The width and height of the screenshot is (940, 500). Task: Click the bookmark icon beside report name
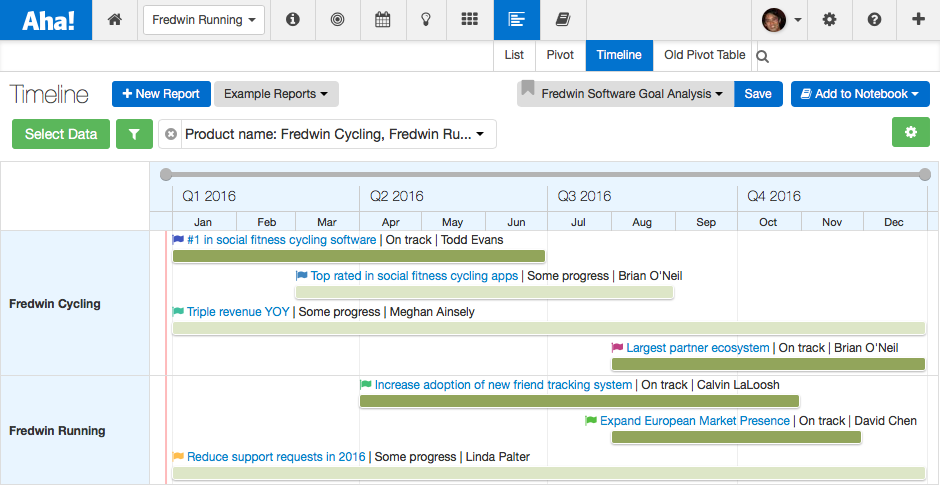[528, 89]
